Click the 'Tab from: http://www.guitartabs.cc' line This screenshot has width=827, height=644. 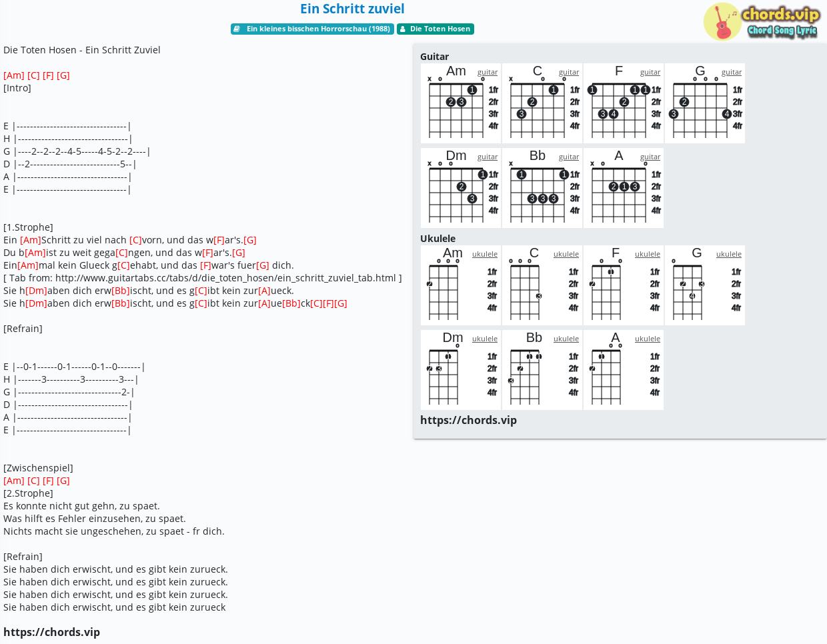(203, 278)
